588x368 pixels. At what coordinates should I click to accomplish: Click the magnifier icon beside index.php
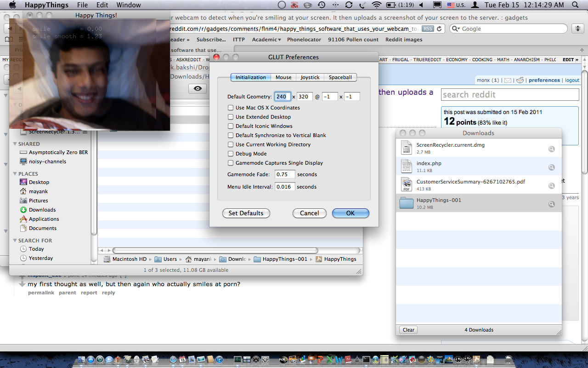551,167
